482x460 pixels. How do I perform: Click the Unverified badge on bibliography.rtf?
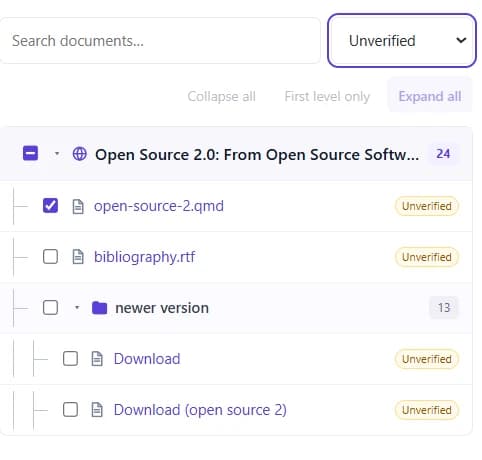[x=427, y=257]
